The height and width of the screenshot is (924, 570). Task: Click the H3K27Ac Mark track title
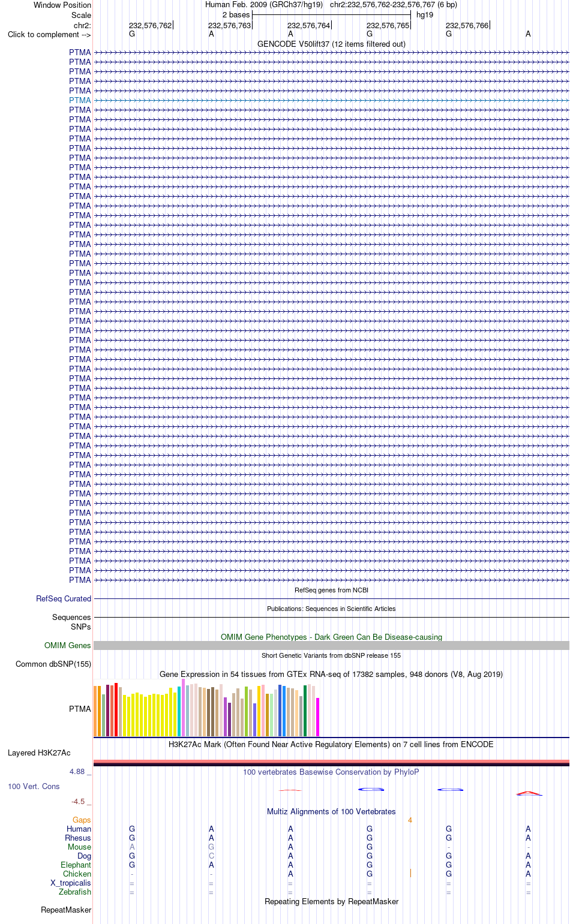tap(331, 744)
